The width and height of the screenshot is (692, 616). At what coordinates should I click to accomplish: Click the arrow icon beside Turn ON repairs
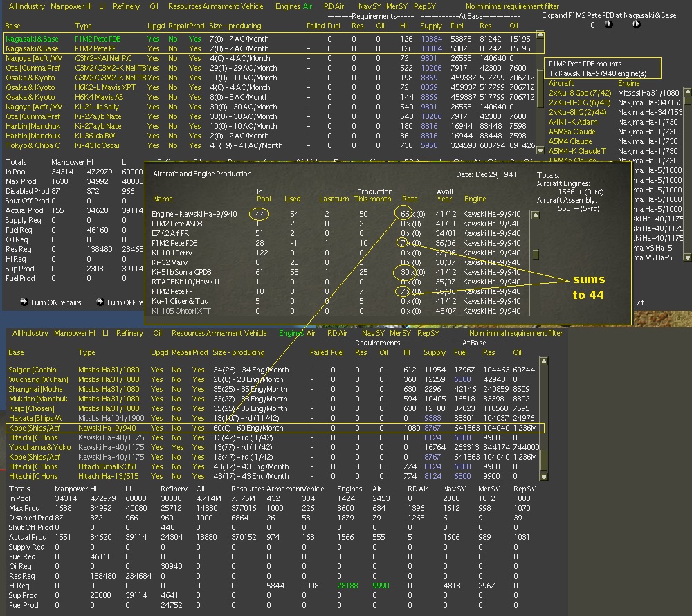tap(24, 302)
